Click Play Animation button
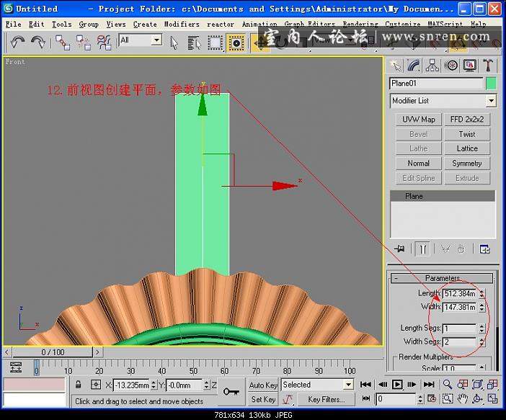The width and height of the screenshot is (506, 420). pos(397,385)
